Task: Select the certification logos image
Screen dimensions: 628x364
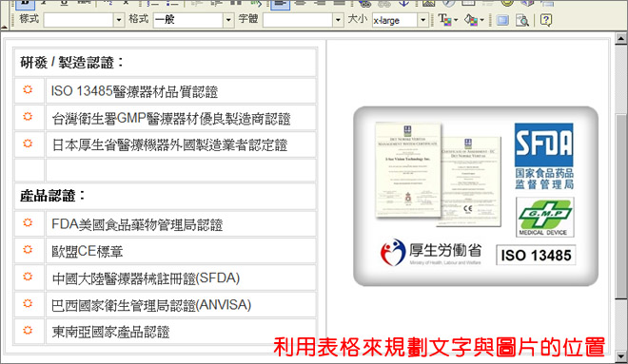Action: [476, 196]
